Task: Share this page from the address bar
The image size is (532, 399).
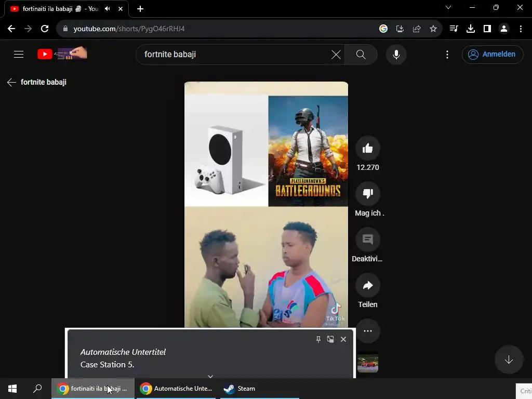Action: [x=417, y=29]
